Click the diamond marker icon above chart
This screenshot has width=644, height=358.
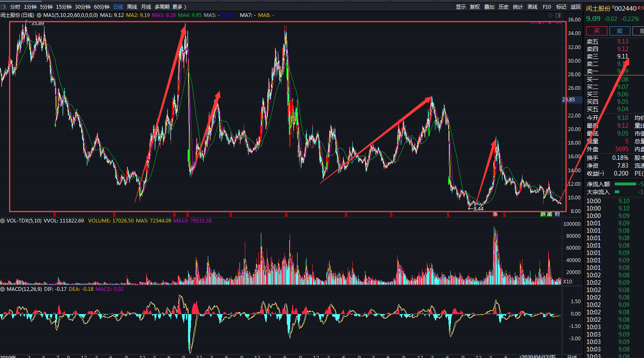[550, 15]
